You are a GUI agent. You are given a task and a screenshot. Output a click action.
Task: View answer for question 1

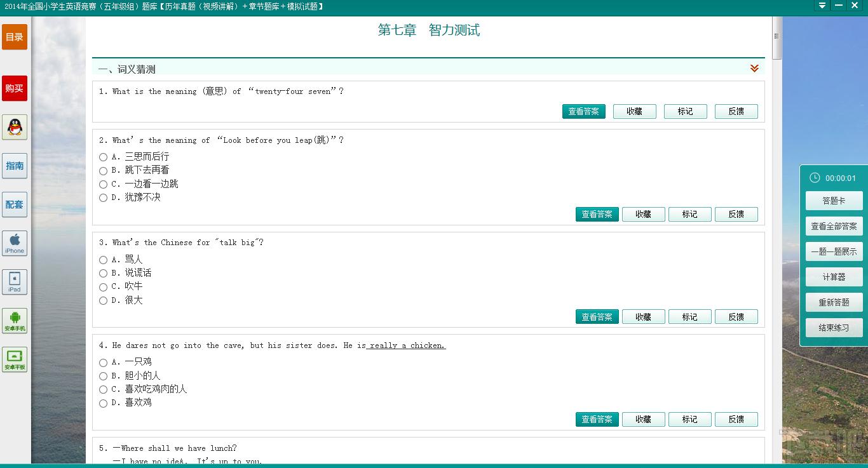coord(584,111)
